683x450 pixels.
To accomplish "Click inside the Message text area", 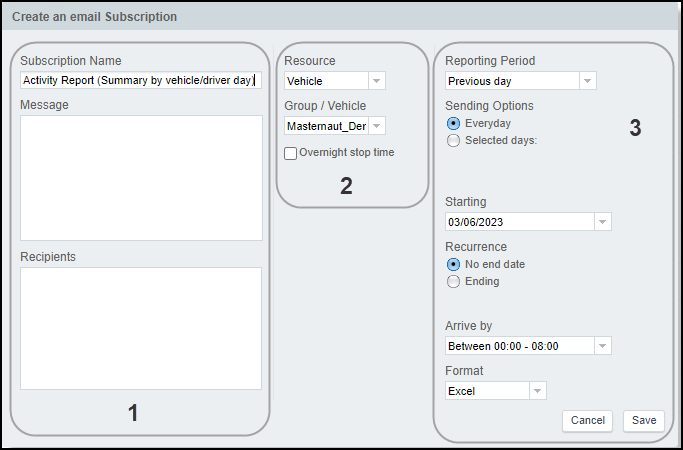I will (x=141, y=178).
